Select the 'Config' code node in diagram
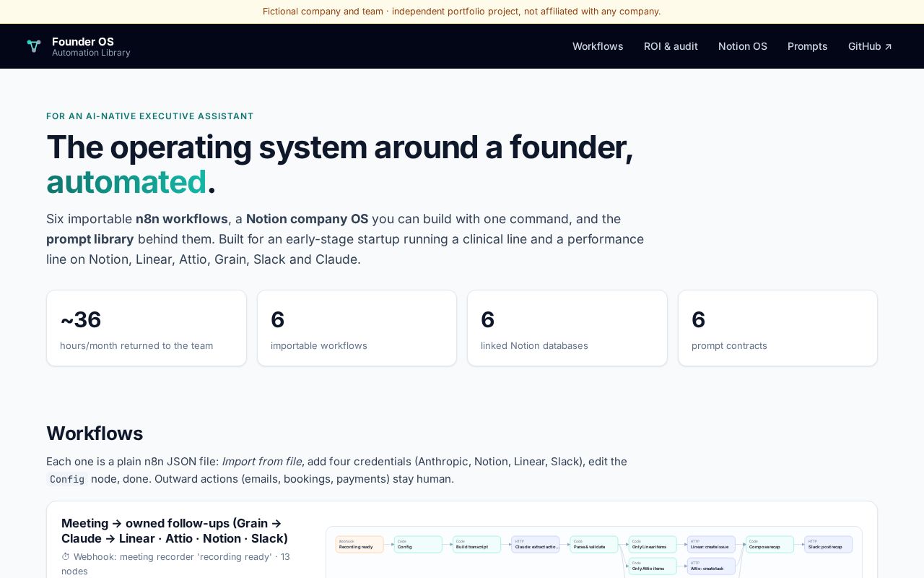 418,544
